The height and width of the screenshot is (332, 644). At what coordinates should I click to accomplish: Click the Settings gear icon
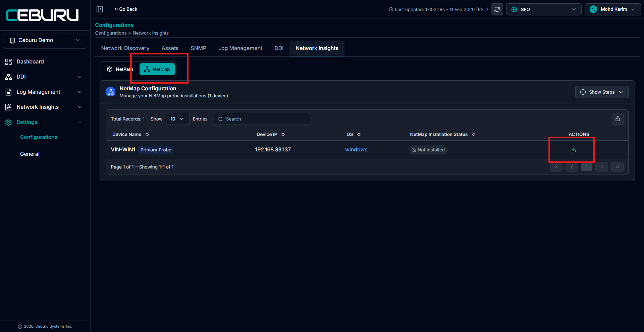tap(8, 122)
